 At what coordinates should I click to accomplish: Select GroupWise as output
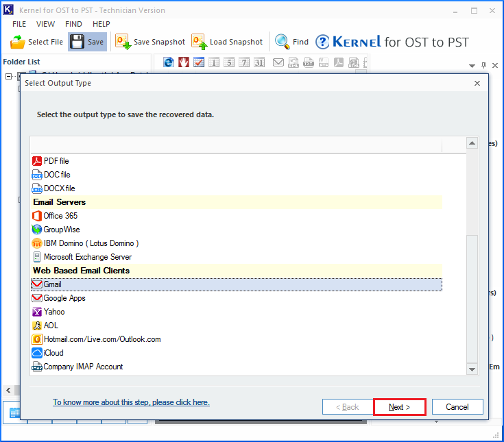point(237,230)
